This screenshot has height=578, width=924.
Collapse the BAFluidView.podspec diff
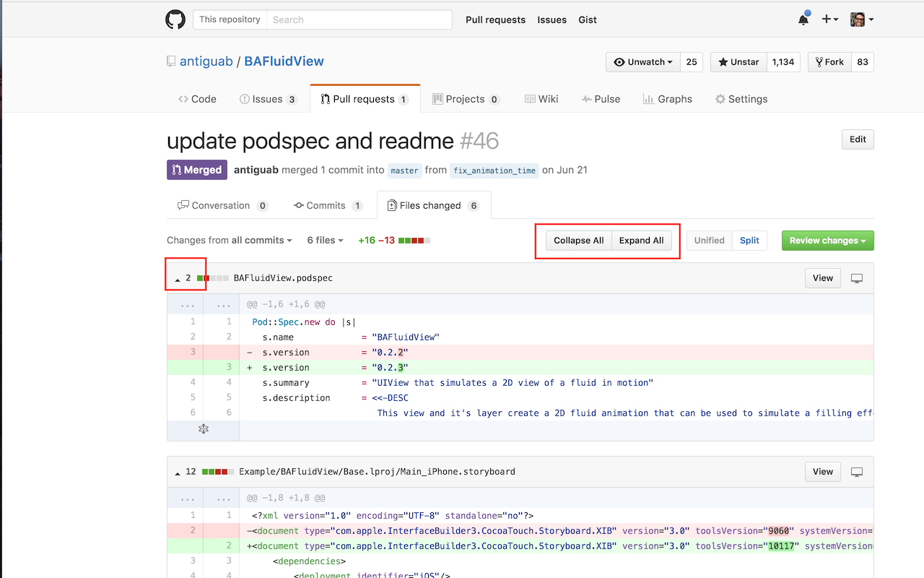click(178, 279)
